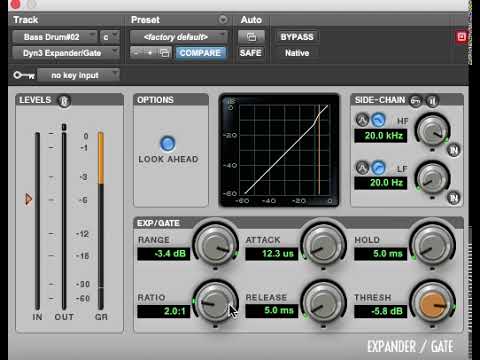
Task: Click the previous preset minus button
Action: 137,53
